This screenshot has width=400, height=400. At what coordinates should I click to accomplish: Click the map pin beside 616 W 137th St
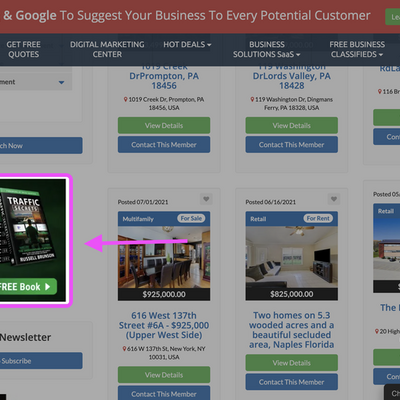124,349
